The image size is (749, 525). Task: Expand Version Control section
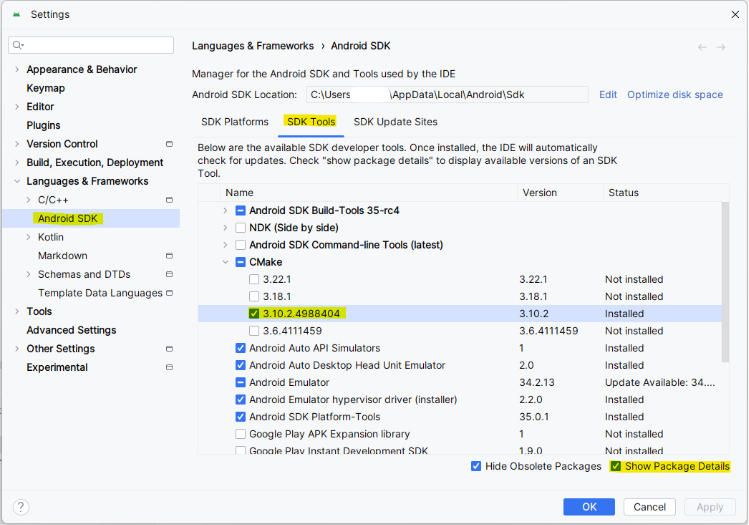click(x=17, y=144)
